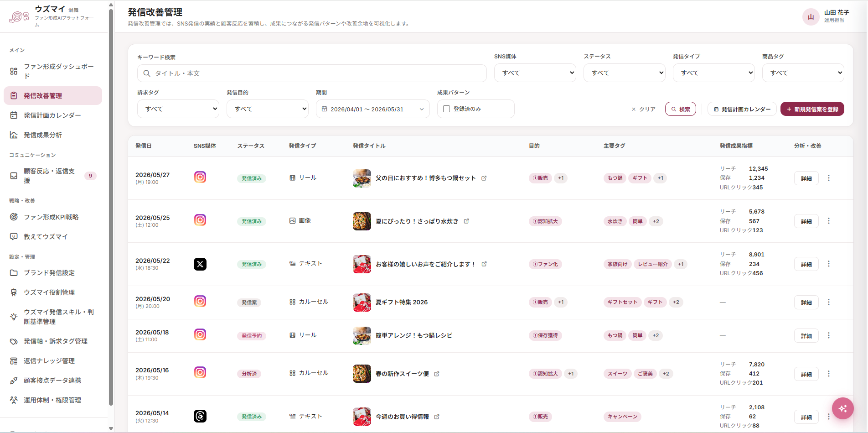Click Instagram icon in 2026/05/18 row
The image size is (868, 433).
point(200,334)
